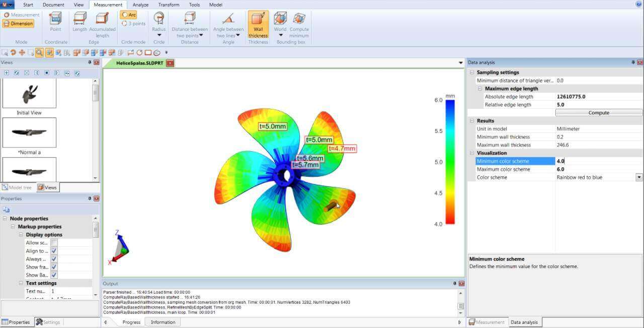Switch to the Model tree tab
This screenshot has height=328, width=644.
coord(17,187)
